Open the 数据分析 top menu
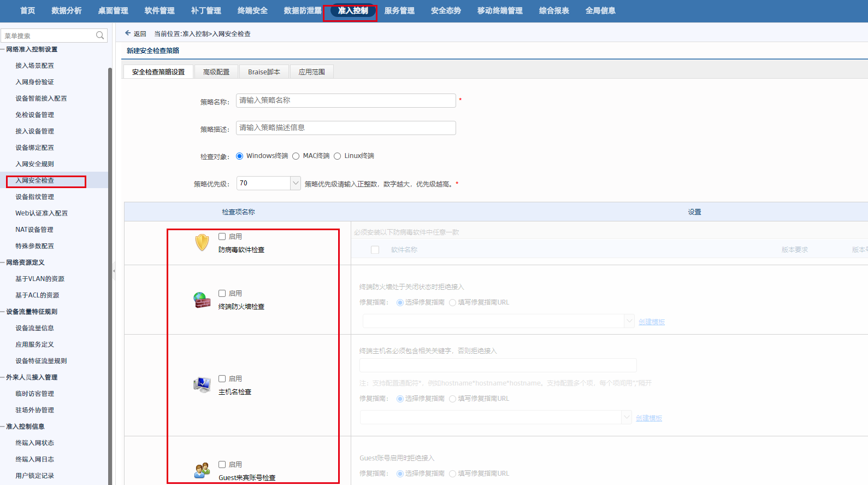 (67, 10)
